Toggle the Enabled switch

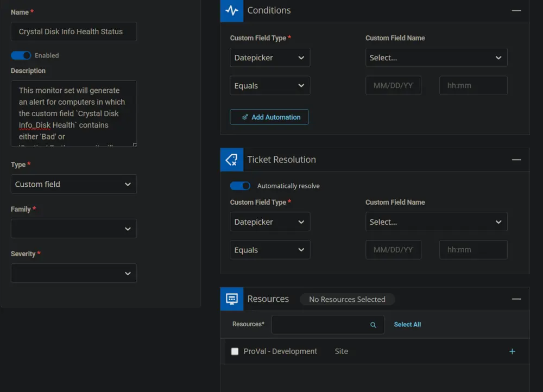(21, 55)
